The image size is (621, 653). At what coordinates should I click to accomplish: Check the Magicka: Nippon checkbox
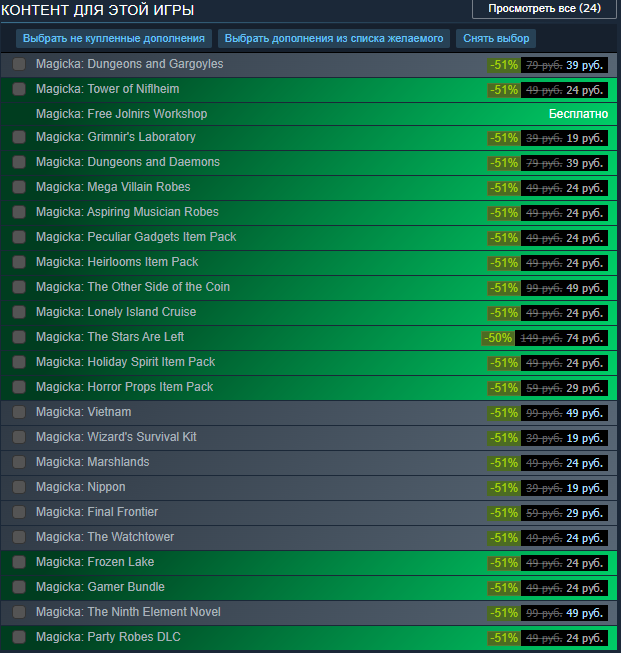click(19, 487)
